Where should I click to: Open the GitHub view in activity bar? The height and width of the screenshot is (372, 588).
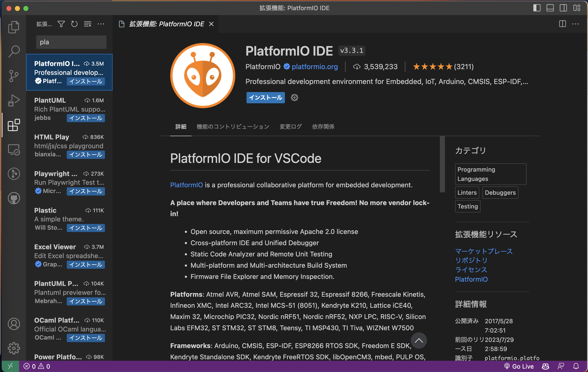[14, 198]
